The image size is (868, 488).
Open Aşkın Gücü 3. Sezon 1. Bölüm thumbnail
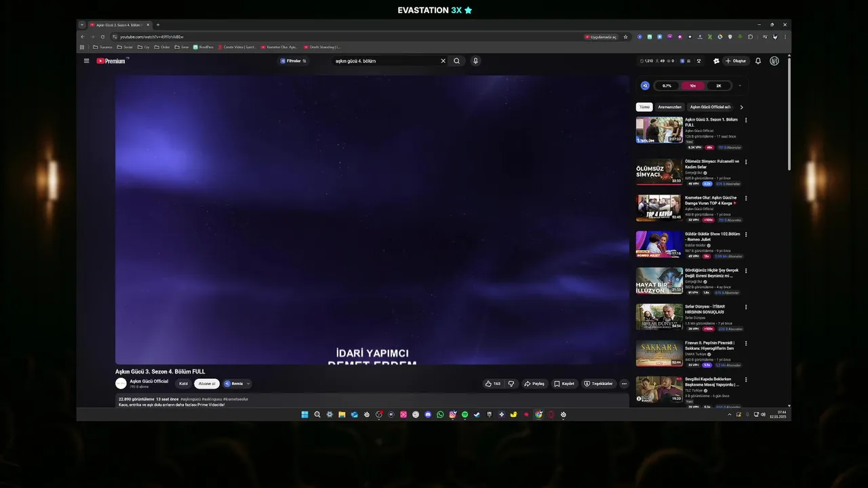coord(659,130)
